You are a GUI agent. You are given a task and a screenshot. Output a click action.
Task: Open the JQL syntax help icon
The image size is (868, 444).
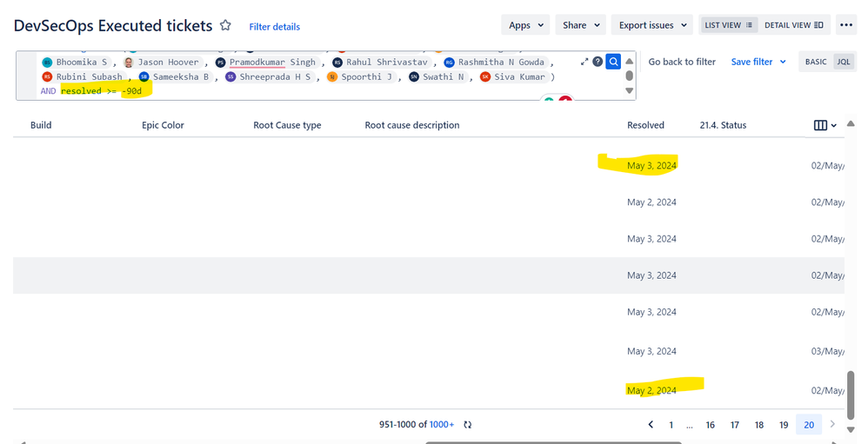(598, 62)
